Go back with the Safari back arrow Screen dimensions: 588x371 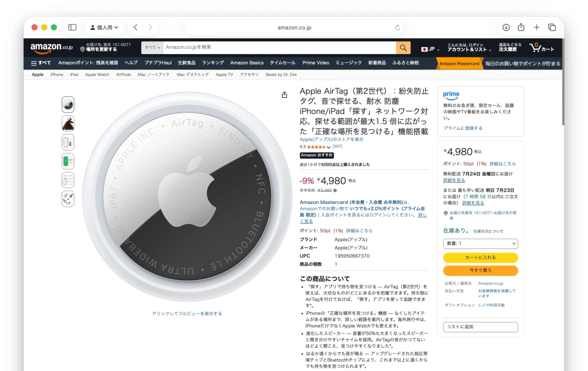136,28
